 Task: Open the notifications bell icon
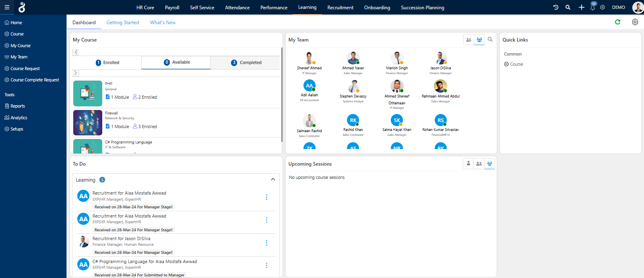[x=592, y=8]
